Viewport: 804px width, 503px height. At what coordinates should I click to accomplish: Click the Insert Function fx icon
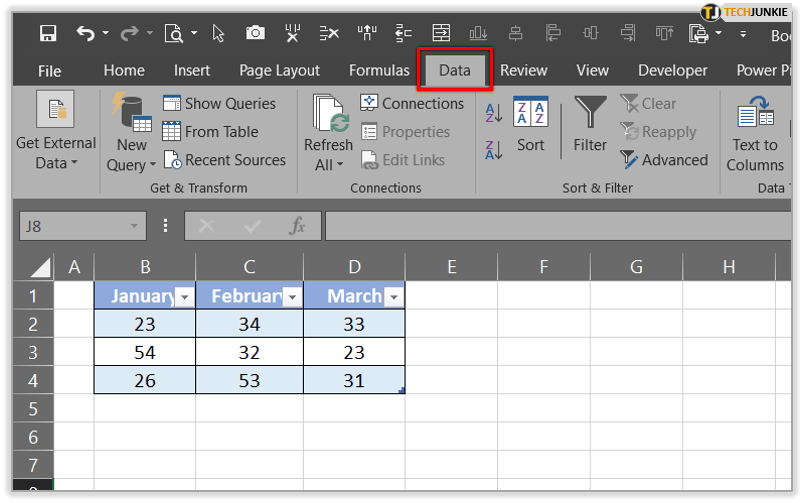click(x=297, y=226)
